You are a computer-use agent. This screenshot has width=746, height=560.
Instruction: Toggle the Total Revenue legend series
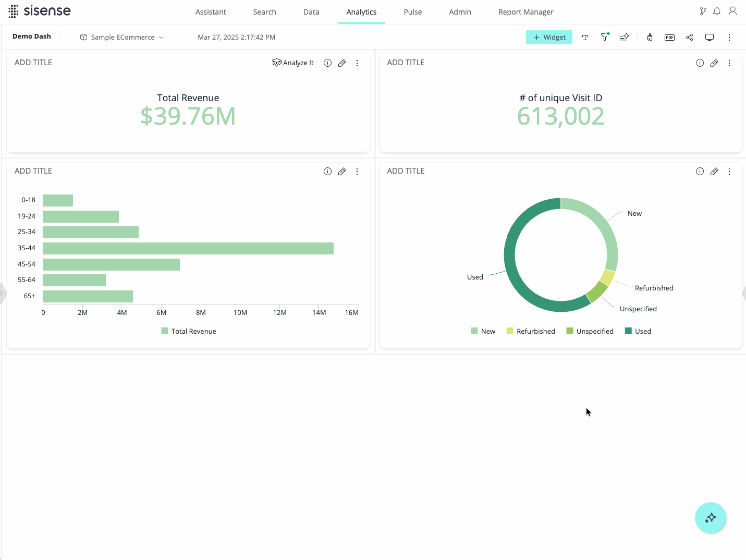(x=189, y=331)
